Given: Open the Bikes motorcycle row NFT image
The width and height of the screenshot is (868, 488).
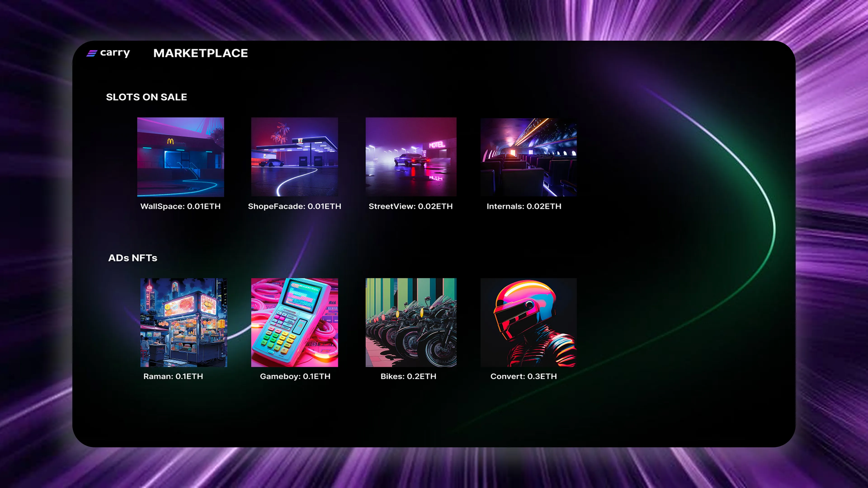Looking at the screenshot, I should tap(411, 322).
